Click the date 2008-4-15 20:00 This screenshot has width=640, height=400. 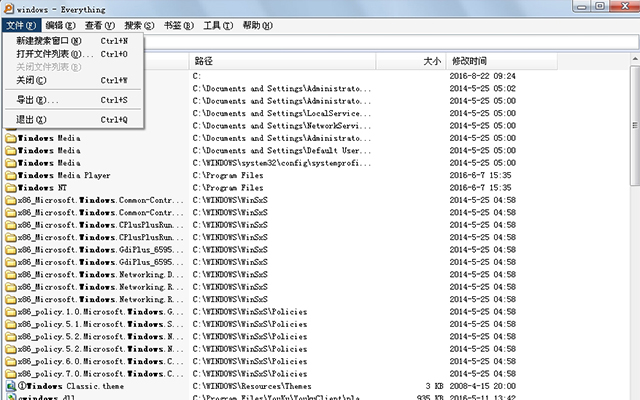click(482, 386)
